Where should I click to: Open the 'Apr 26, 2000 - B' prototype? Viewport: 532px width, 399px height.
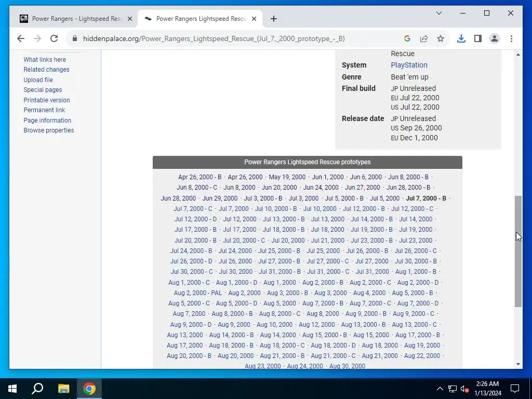coord(200,177)
